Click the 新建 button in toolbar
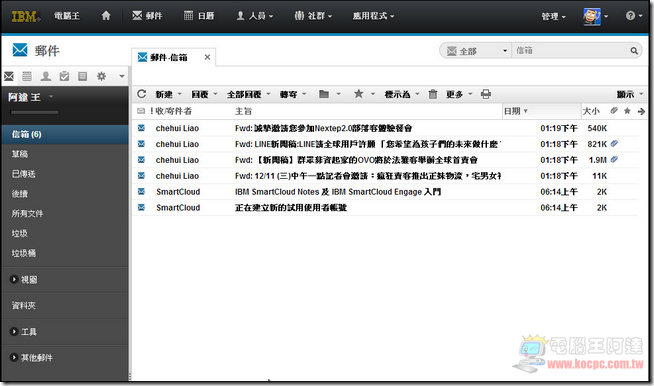 coord(168,94)
